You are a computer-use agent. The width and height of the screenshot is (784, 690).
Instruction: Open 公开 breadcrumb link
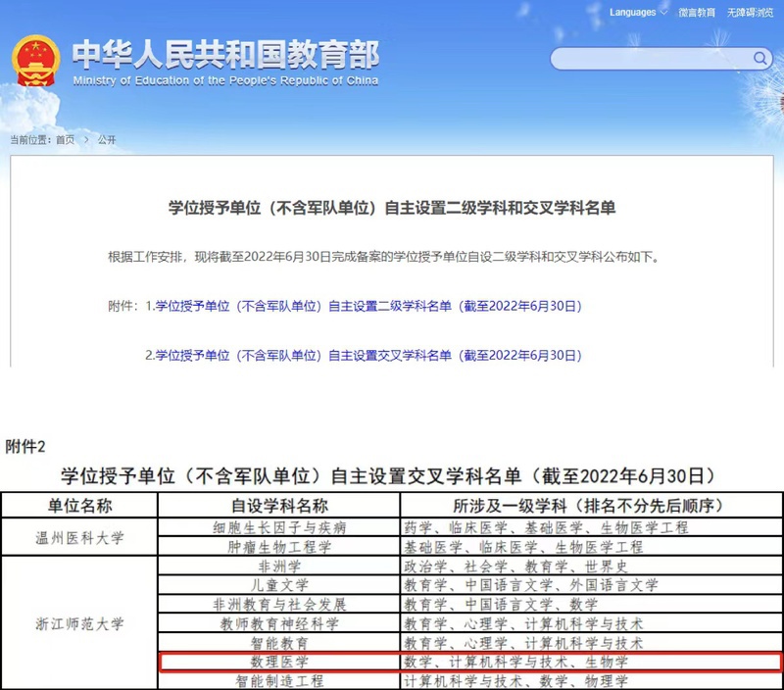106,140
